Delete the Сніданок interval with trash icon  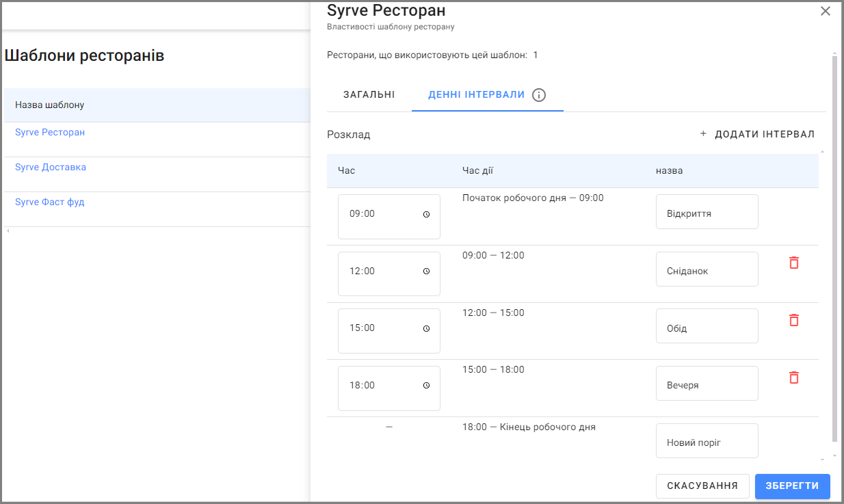tap(794, 263)
